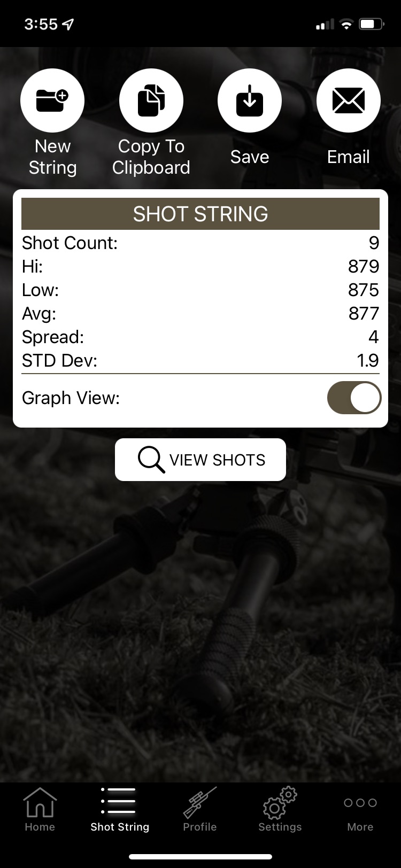Click the magnifier icon in View Shots
The image size is (401, 868).
[x=151, y=460]
